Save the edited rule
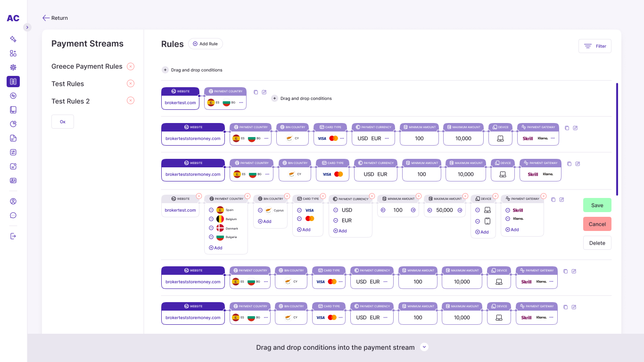The width and height of the screenshot is (644, 362). coord(597,205)
